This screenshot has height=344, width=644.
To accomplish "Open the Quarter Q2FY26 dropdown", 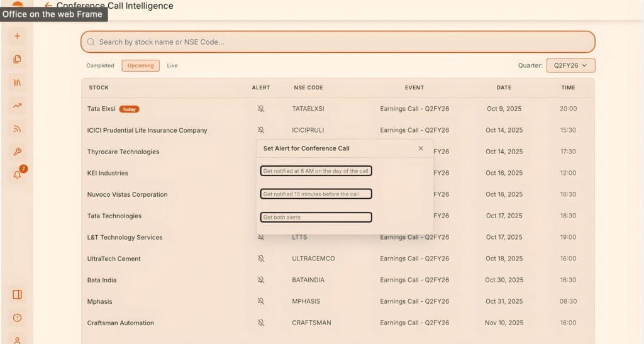I will click(570, 65).
